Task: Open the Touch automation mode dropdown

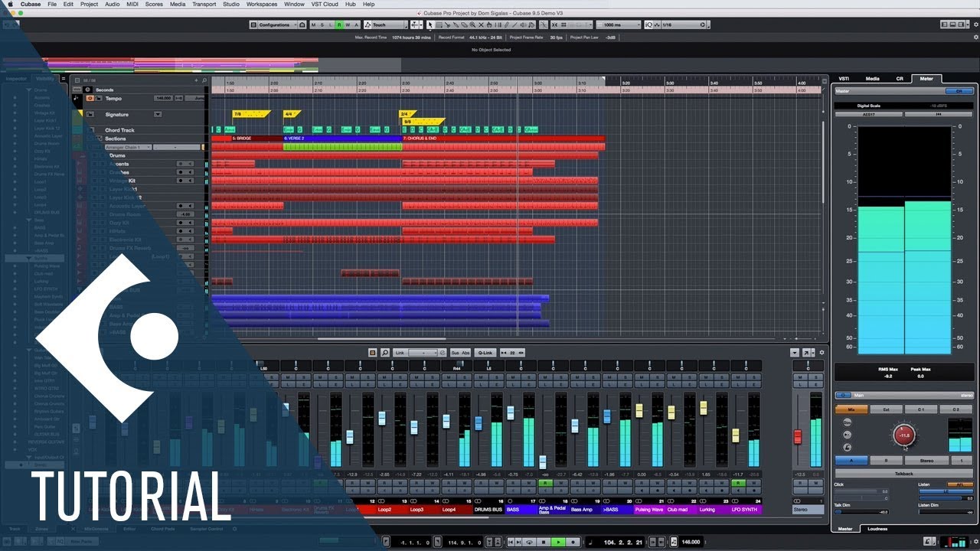Action: [x=384, y=24]
